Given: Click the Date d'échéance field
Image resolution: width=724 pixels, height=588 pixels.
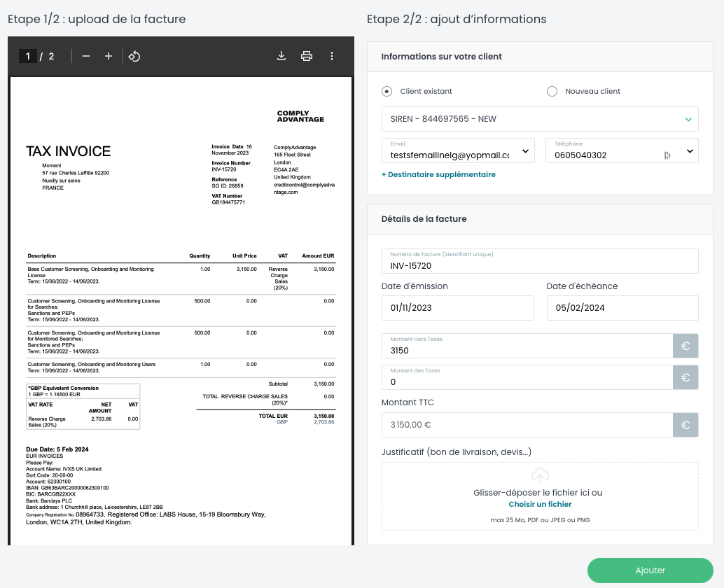Looking at the screenshot, I should pyautogui.click(x=622, y=308).
